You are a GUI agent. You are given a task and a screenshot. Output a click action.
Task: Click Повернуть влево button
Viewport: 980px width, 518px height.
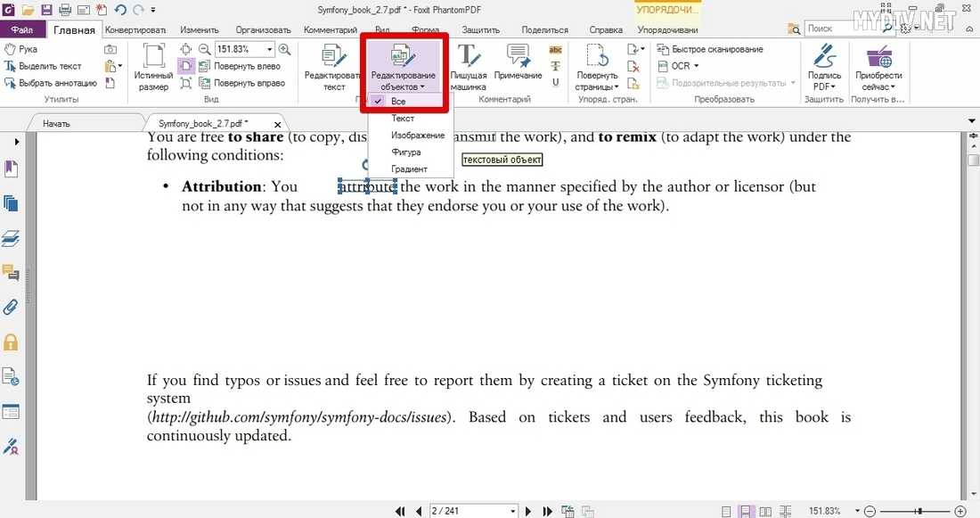(240, 66)
